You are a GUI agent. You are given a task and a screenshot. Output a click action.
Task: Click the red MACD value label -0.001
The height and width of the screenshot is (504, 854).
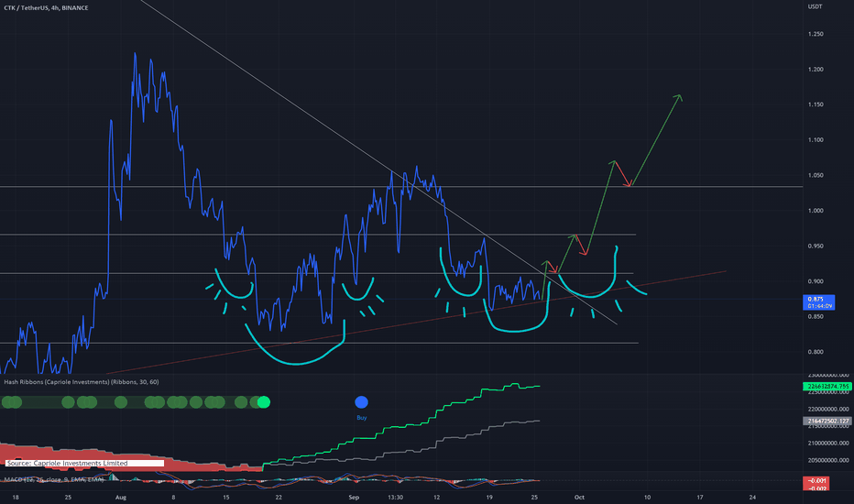pos(816,480)
